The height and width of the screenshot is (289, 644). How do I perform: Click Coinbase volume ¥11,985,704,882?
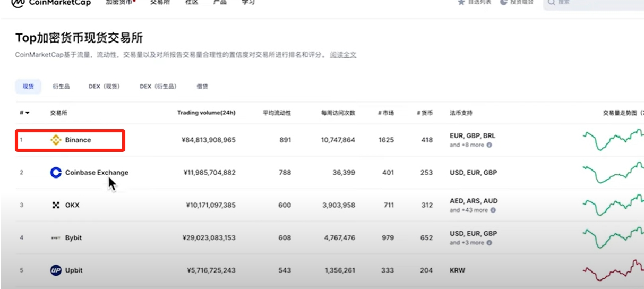pyautogui.click(x=209, y=173)
